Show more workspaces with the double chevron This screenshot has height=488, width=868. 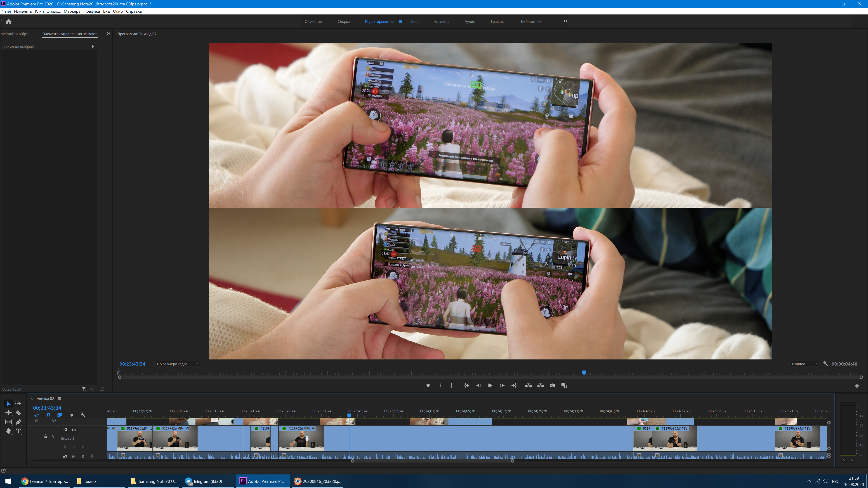(565, 21)
